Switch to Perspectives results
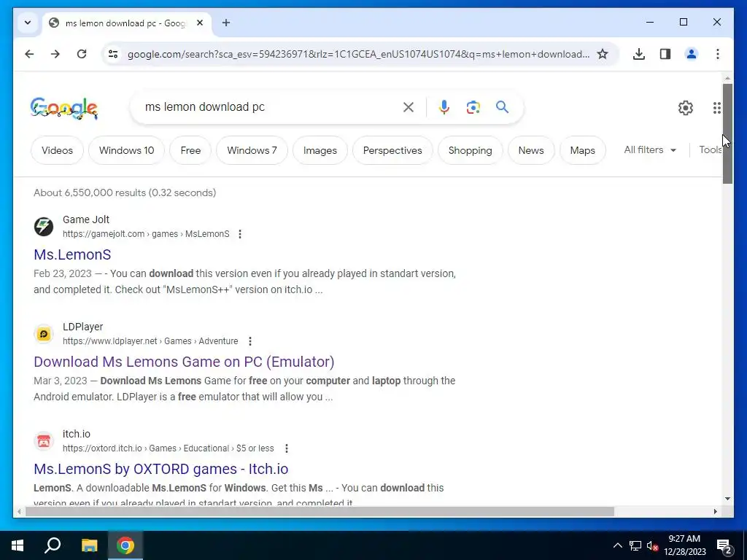 pos(392,150)
